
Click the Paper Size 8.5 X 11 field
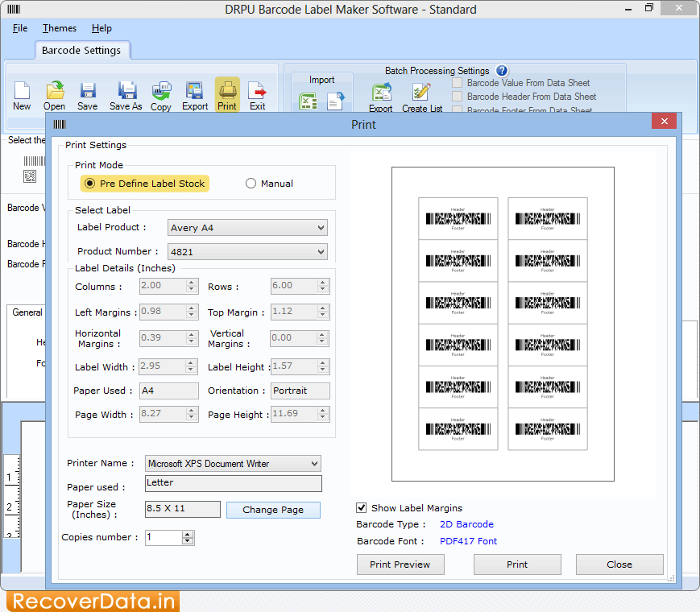point(183,509)
